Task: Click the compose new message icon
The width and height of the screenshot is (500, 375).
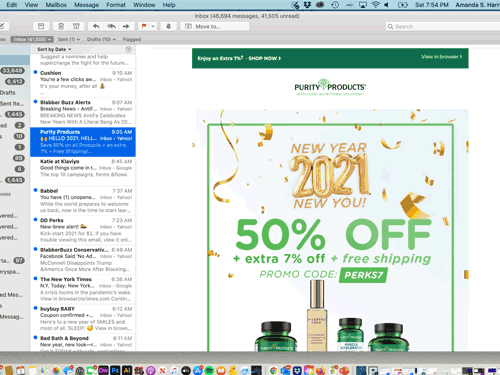Action: pyautogui.click(x=3, y=26)
